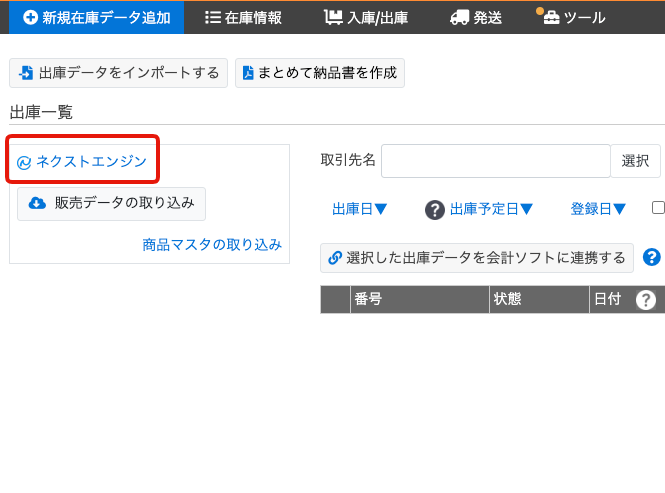Click 販売データの取り込み button

click(112, 204)
